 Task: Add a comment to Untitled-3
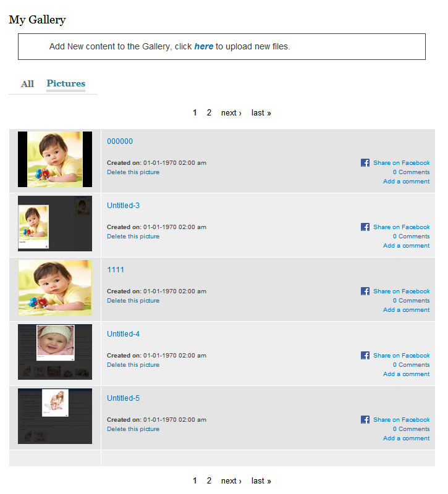(407, 246)
